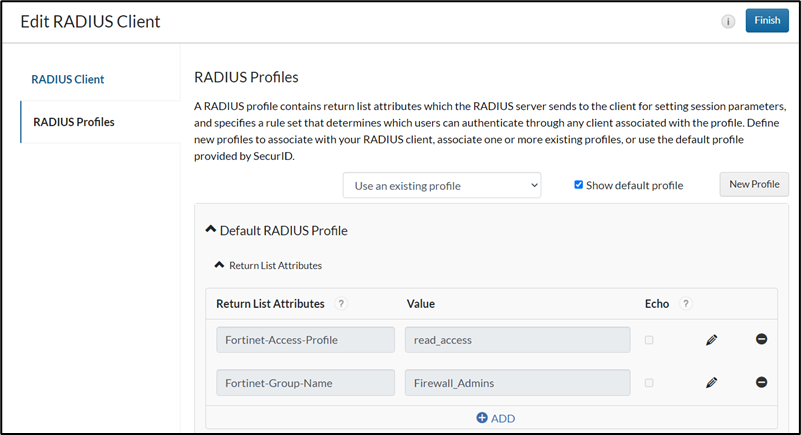Screen dimensions: 801x435
Task: Click the New Profile button
Action: (754, 184)
